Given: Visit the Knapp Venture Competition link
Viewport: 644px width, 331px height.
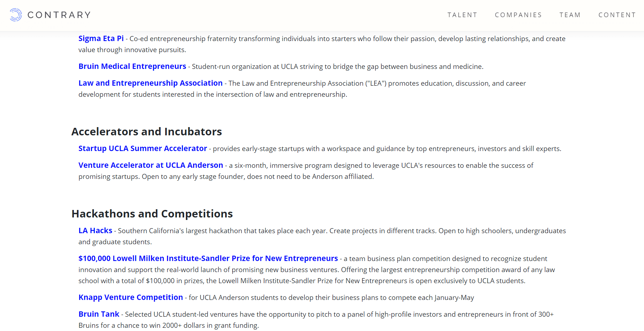Looking at the screenshot, I should coord(131,297).
